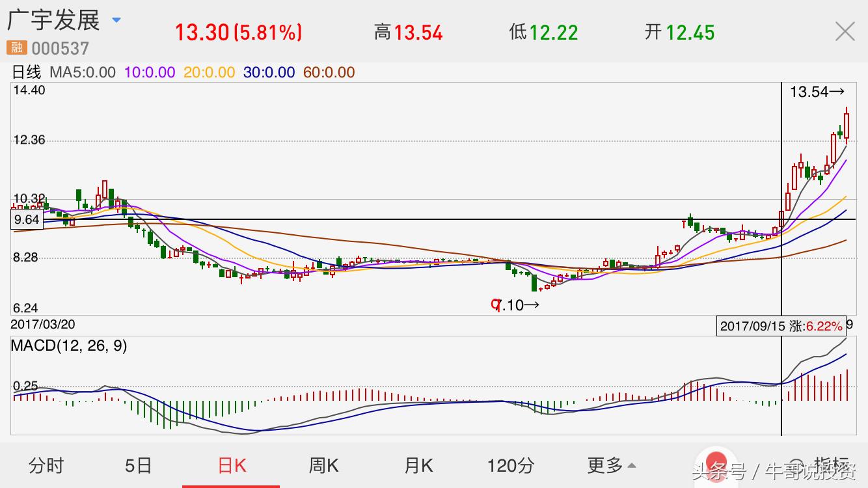Image resolution: width=868 pixels, height=488 pixels.
Task: Open the 120分 minute chart view
Action: click(x=511, y=466)
